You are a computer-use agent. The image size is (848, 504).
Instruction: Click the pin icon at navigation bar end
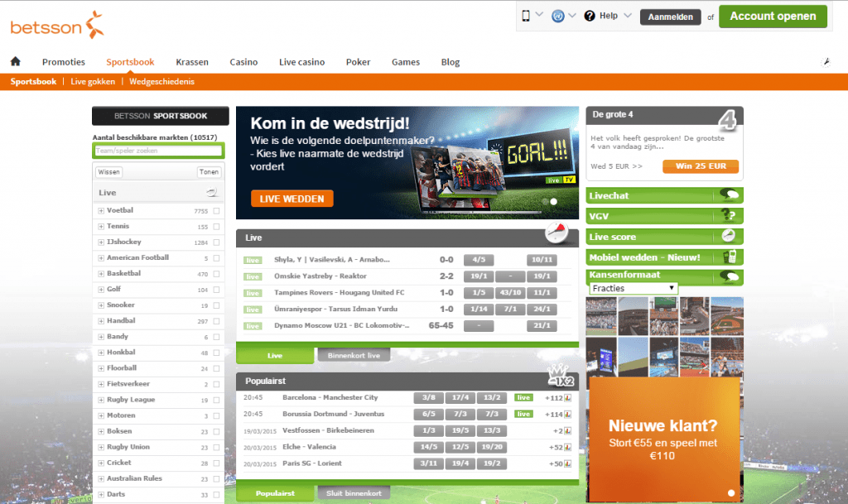[826, 61]
